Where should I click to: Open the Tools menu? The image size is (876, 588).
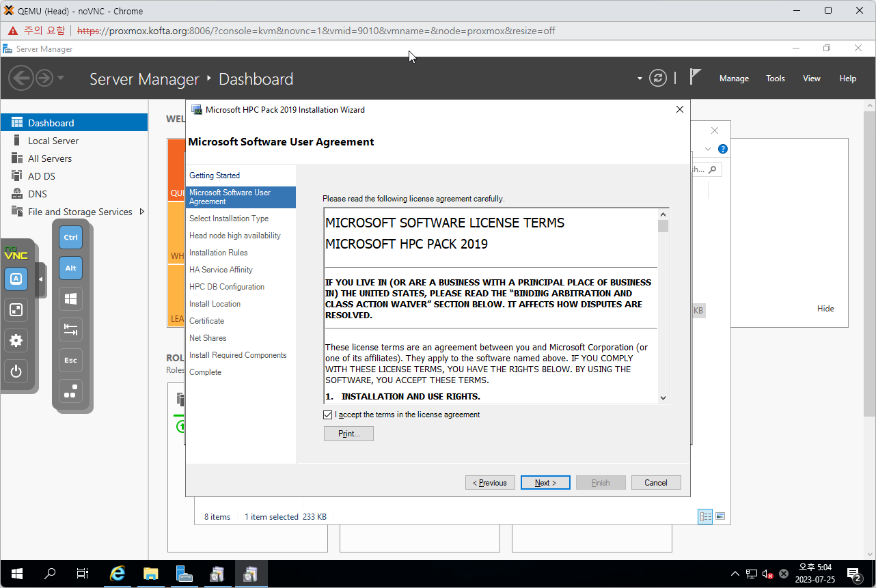[x=775, y=79]
